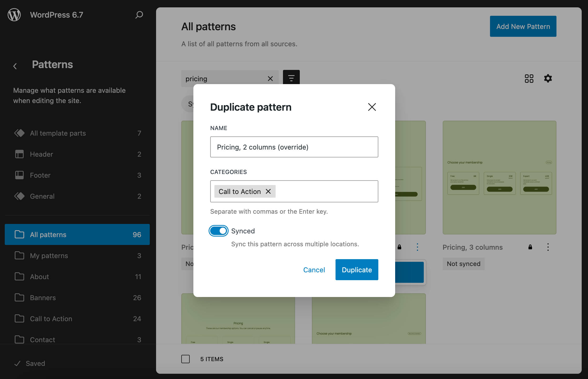The image size is (588, 379).
Task: Click the pattern name input field
Action: click(294, 147)
